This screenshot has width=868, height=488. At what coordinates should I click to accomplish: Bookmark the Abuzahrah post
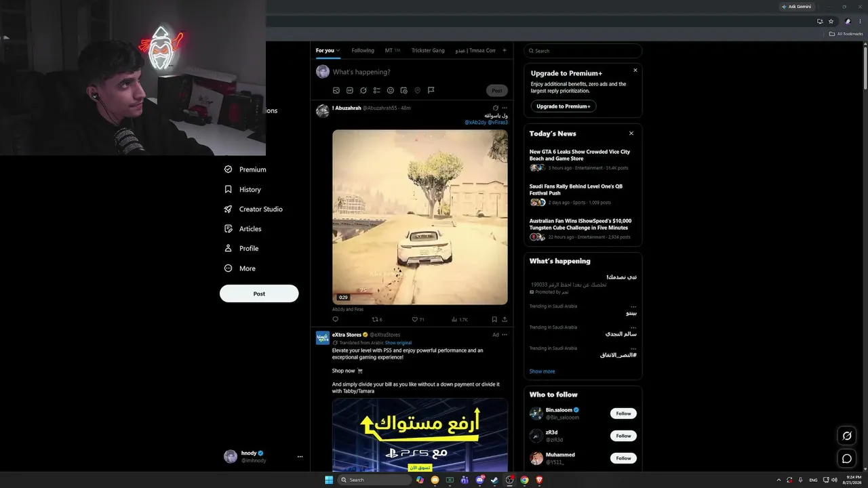494,319
